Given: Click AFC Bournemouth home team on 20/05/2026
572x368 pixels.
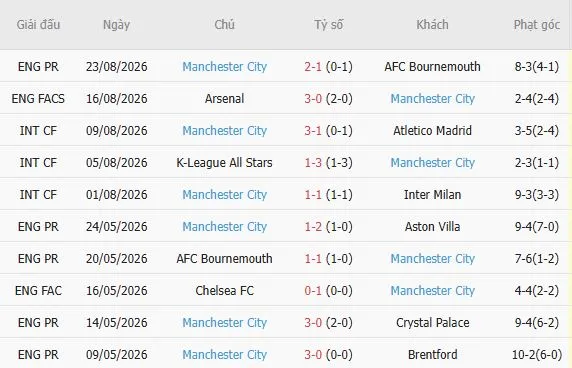Looking at the screenshot, I should pos(224,259).
